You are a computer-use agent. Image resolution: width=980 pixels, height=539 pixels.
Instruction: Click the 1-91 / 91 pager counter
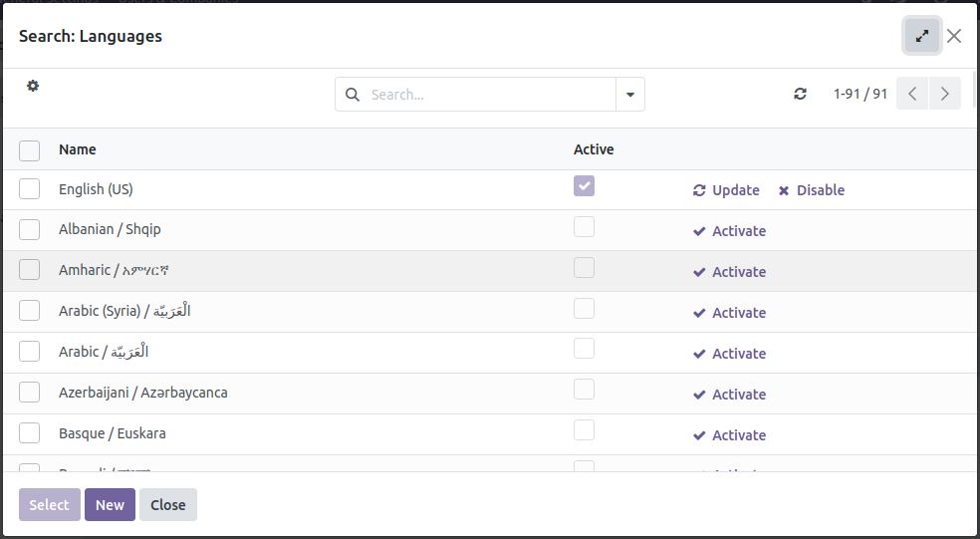tap(860, 94)
